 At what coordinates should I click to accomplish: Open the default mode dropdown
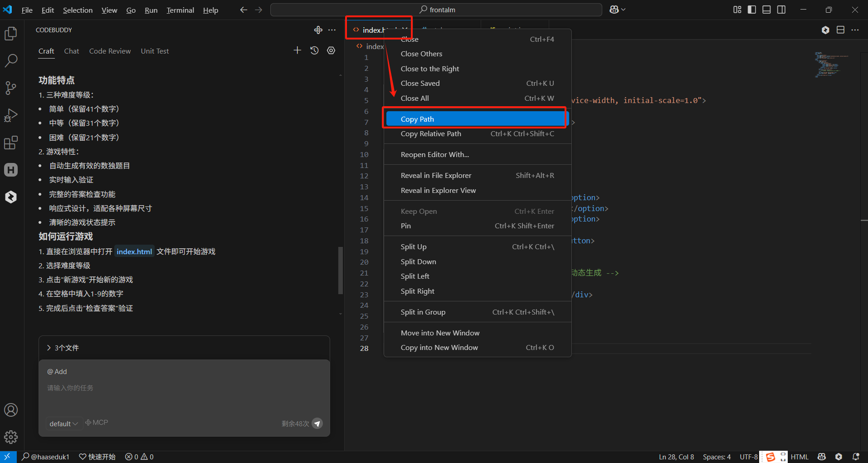pyautogui.click(x=63, y=424)
